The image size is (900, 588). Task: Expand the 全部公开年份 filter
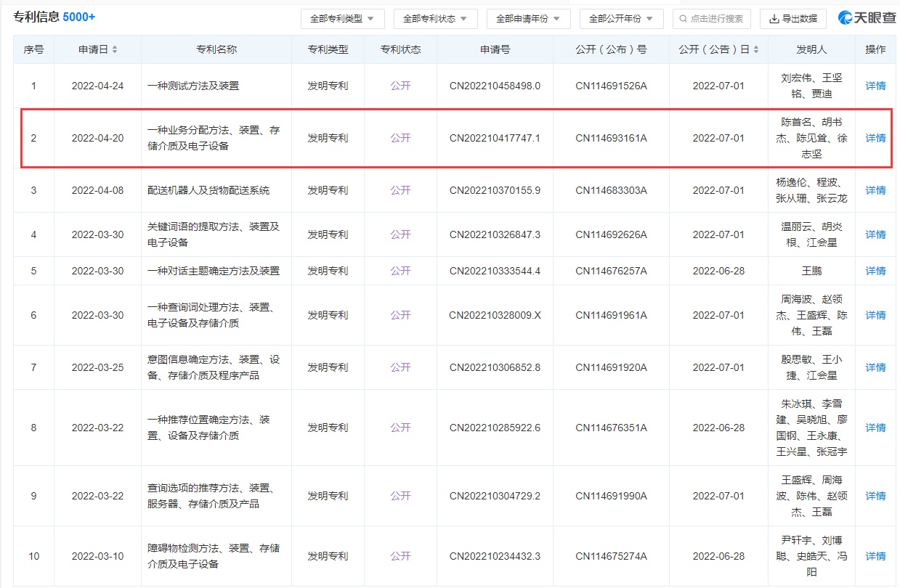click(621, 19)
